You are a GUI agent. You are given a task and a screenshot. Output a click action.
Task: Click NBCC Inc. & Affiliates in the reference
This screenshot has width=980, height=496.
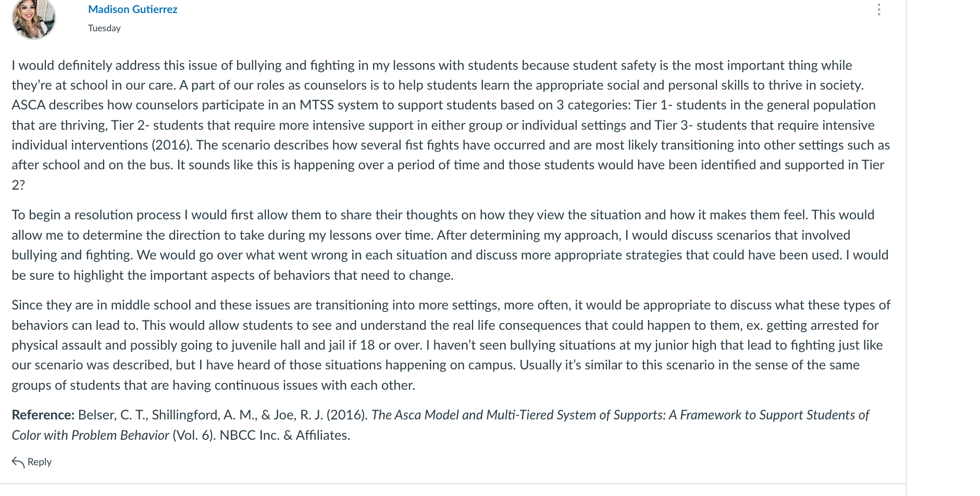[284, 436]
